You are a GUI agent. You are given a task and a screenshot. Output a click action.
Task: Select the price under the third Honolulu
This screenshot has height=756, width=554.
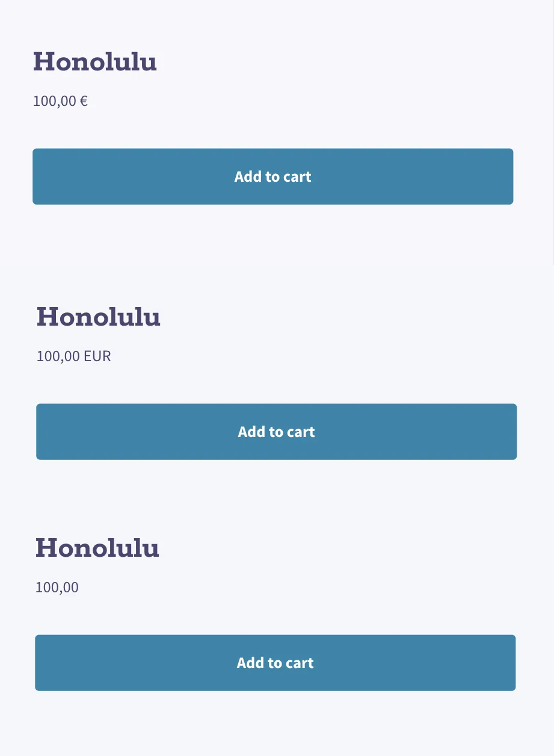pos(57,587)
